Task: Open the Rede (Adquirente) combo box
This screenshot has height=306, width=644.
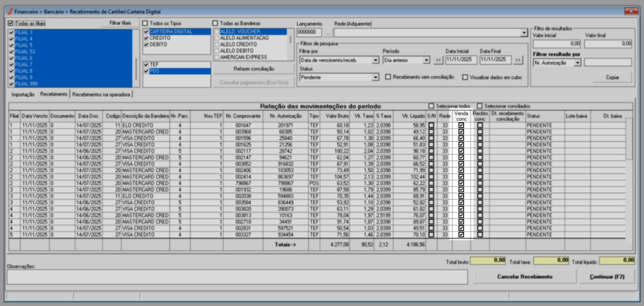Action: click(x=524, y=33)
